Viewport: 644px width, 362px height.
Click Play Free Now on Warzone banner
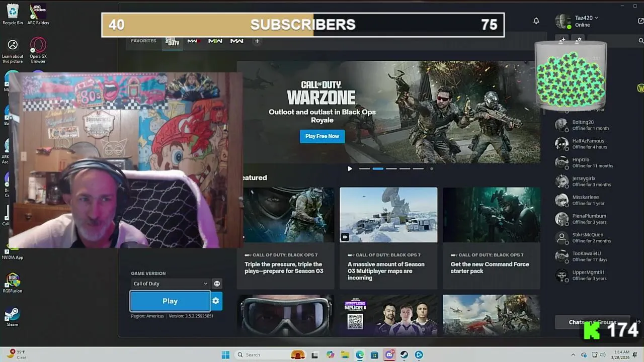(322, 136)
